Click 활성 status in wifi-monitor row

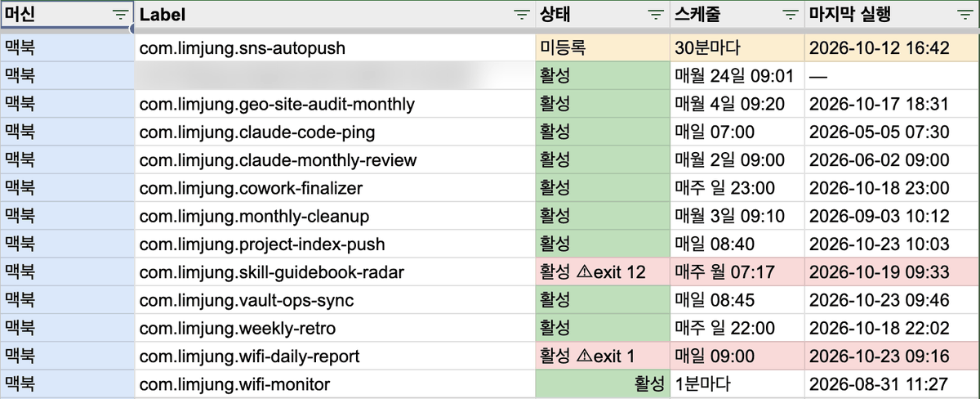(x=602, y=384)
